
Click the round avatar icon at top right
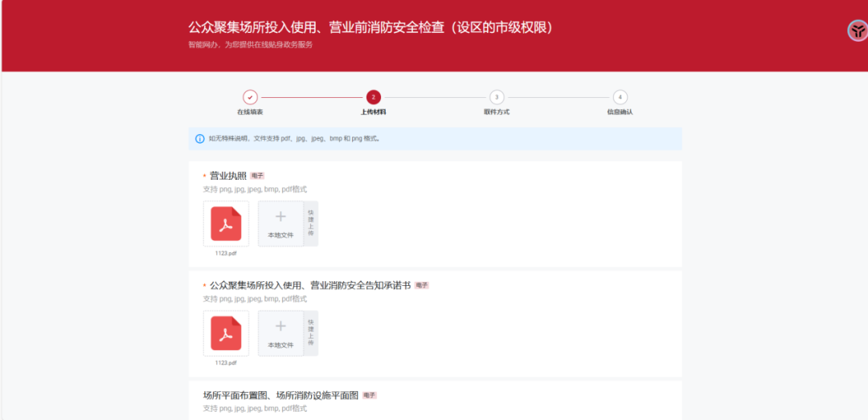pyautogui.click(x=858, y=31)
